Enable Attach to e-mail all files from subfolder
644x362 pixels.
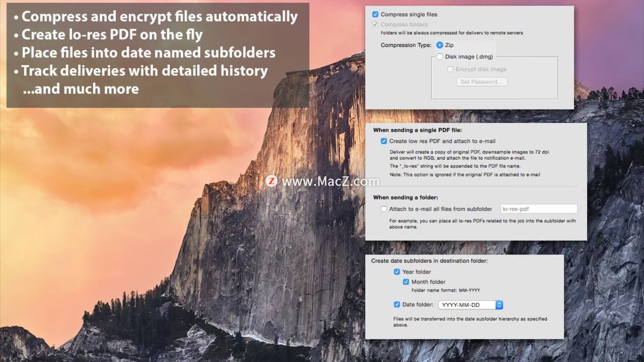click(x=384, y=209)
